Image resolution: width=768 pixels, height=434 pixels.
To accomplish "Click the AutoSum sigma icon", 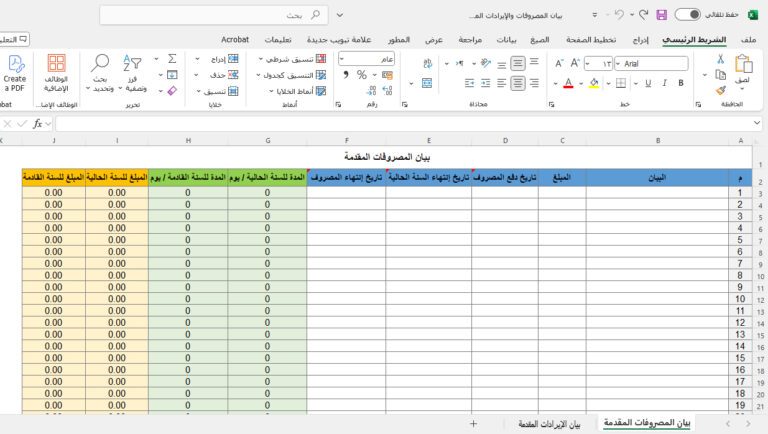I will click(172, 59).
